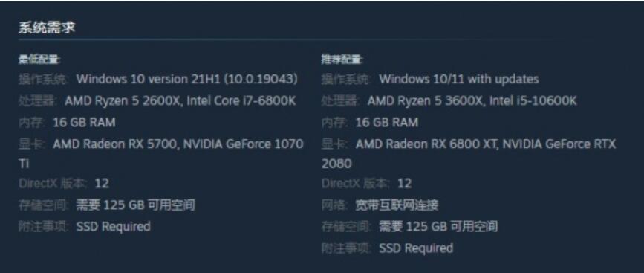The width and height of the screenshot is (644, 273).
Task: Click the 2080 text under recommended graphics
Action: 336,164
